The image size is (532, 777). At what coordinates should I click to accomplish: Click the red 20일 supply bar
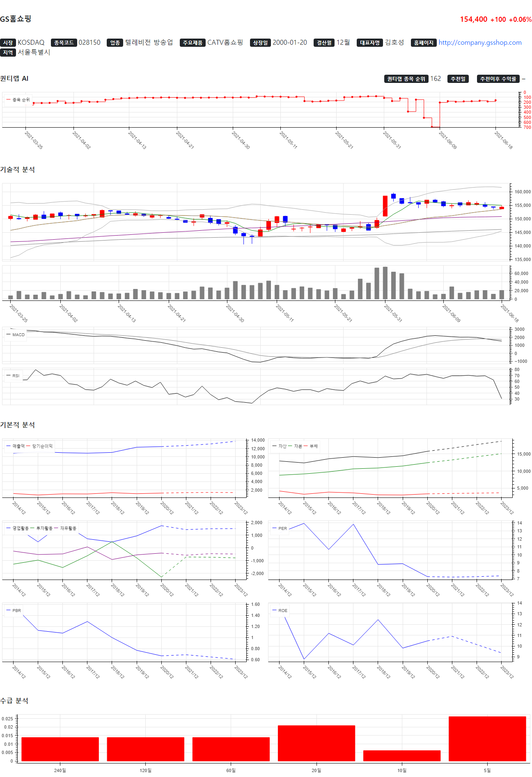pyautogui.click(x=316, y=743)
